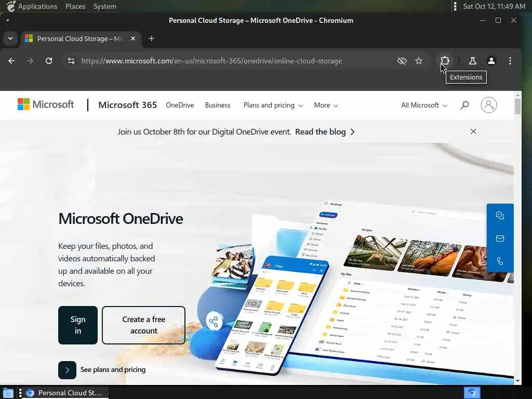Screen dimensions: 532x399
Task: Click the Sign in button
Action: [x=78, y=325]
